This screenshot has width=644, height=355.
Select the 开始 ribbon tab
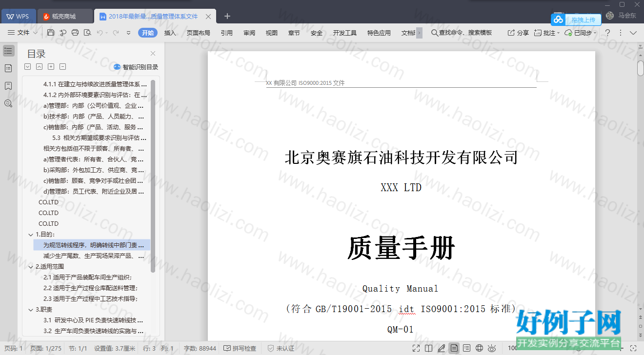tap(147, 33)
